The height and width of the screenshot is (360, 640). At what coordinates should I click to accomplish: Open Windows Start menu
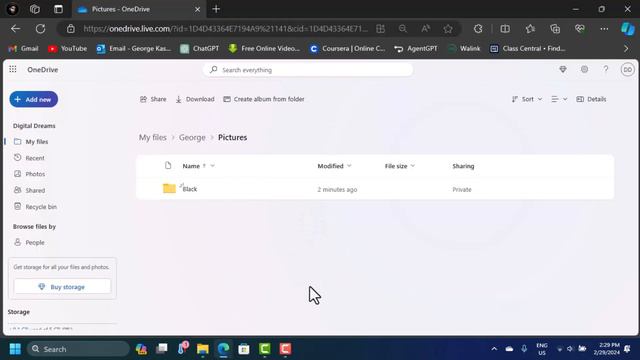pyautogui.click(x=15, y=349)
